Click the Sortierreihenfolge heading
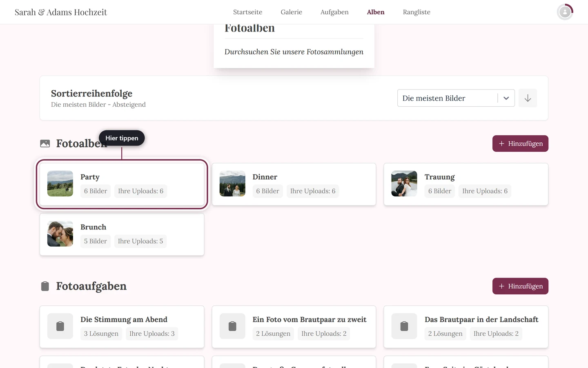This screenshot has height=368, width=588. click(x=92, y=94)
